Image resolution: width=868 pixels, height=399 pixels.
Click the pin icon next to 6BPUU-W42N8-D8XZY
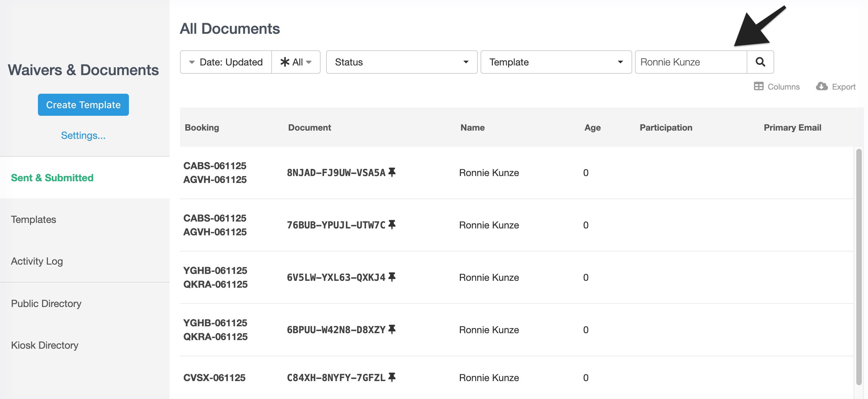pyautogui.click(x=392, y=329)
